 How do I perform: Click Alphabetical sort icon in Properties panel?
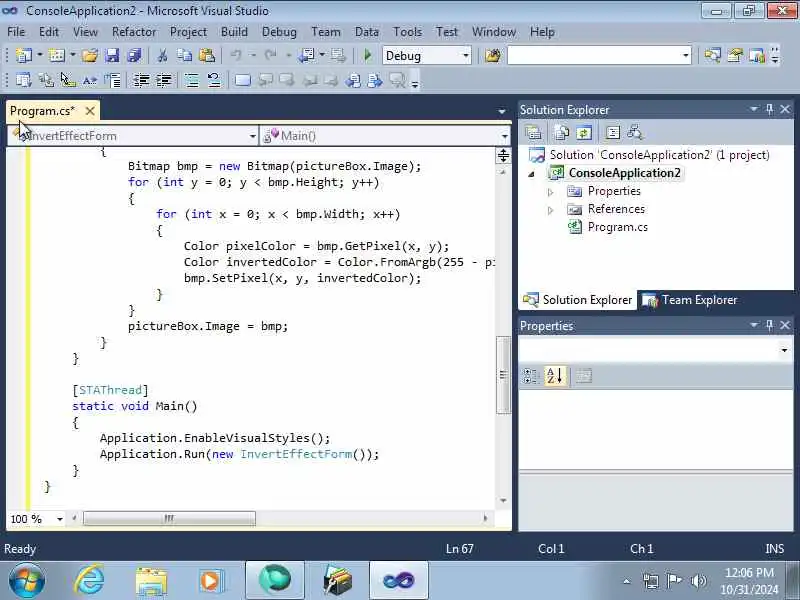tap(555, 376)
